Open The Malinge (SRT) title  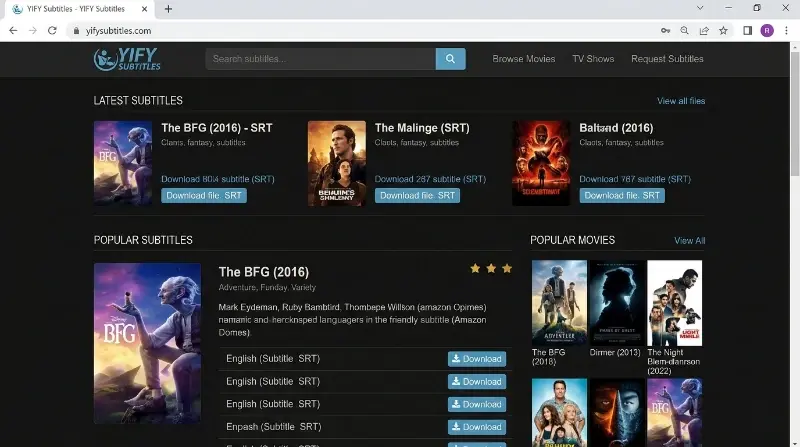[422, 128]
